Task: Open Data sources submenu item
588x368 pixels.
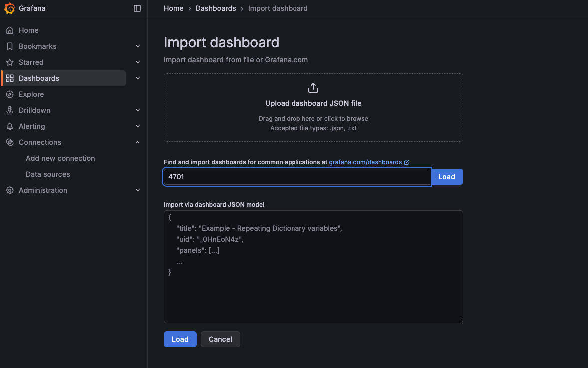Action: click(x=48, y=174)
